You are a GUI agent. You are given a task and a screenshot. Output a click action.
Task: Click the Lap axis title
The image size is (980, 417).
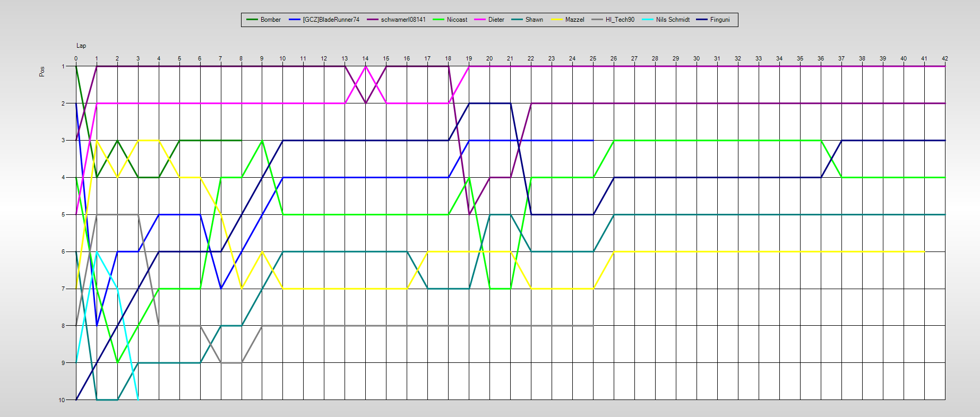(x=81, y=46)
